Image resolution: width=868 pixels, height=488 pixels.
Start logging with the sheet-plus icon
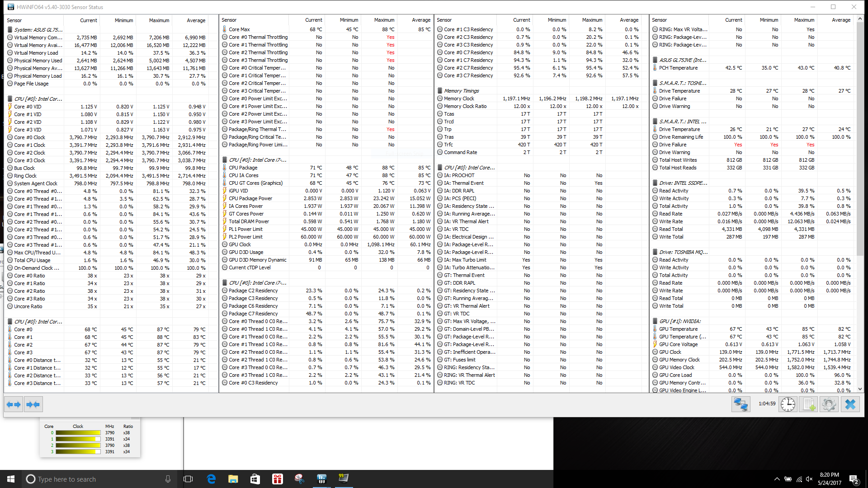pos(808,404)
